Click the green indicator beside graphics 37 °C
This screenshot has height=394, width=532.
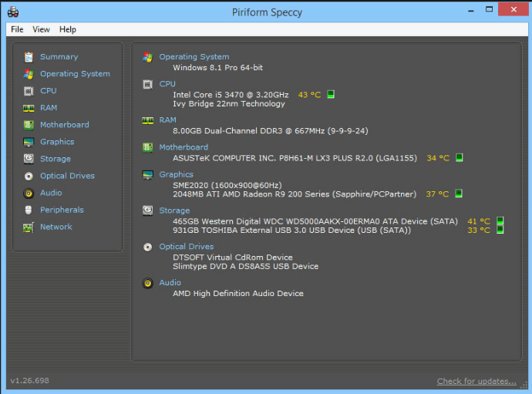click(459, 194)
